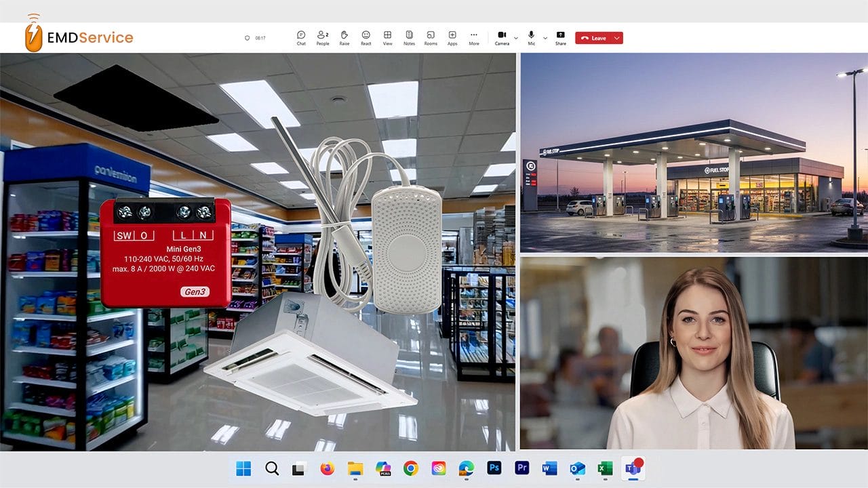Mute or unmute the Mic
Screen dimensions: 868x488
(x=532, y=37)
